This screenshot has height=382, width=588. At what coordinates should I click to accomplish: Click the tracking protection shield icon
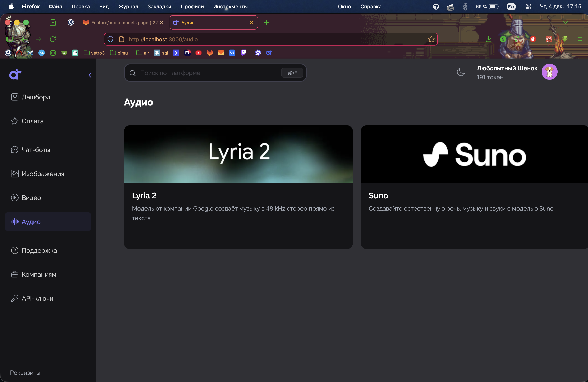110,39
